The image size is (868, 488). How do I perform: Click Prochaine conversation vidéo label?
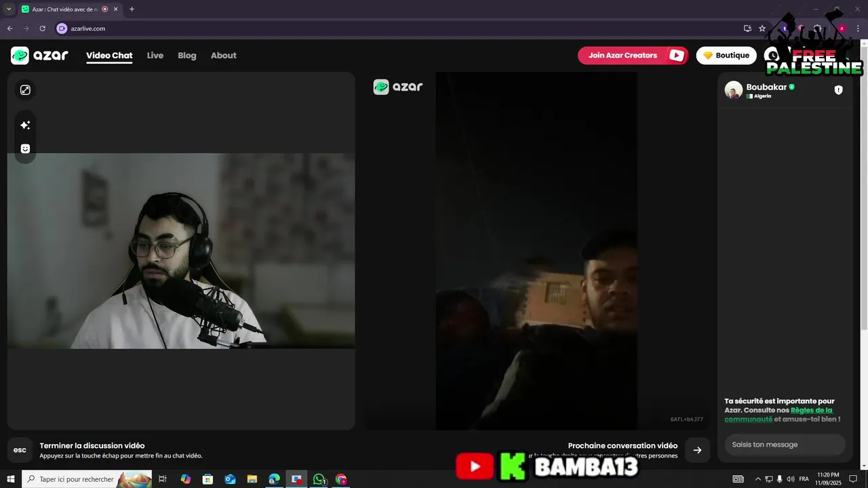(x=623, y=446)
